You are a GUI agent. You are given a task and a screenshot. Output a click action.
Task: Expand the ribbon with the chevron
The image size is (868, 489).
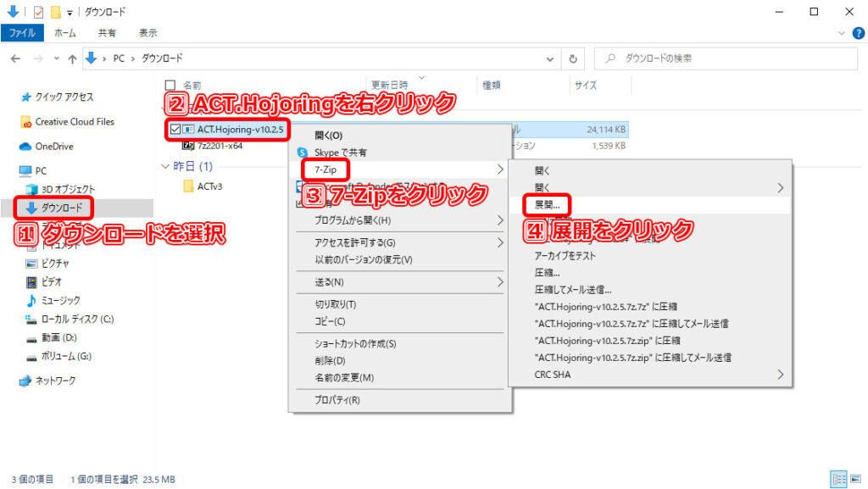point(842,33)
